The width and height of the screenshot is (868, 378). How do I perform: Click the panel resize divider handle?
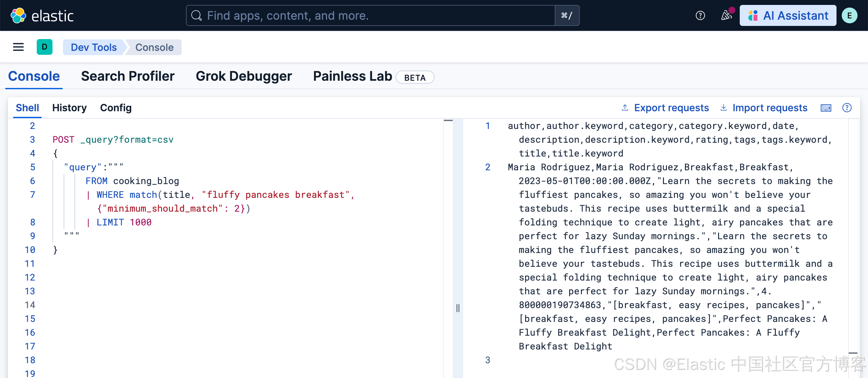pos(458,308)
